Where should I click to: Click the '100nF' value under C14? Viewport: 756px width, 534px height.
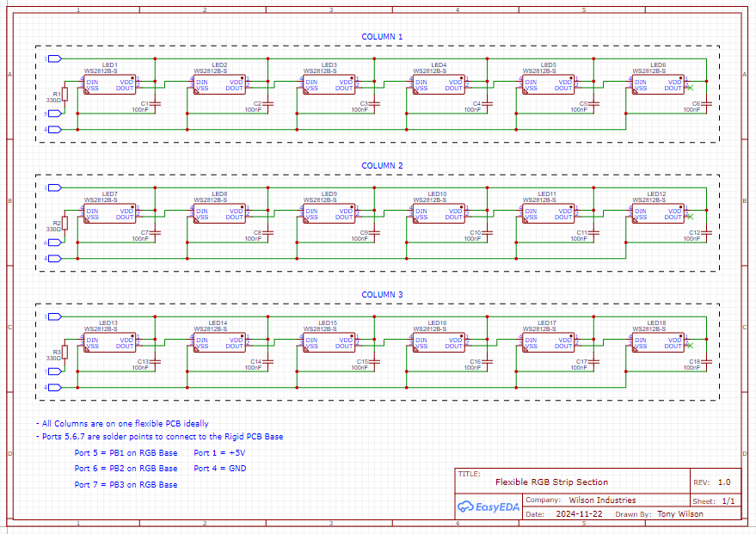253,368
